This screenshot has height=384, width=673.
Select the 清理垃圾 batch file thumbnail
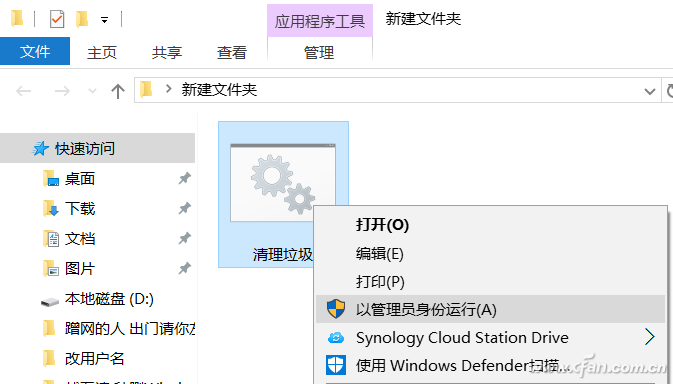[x=283, y=183]
